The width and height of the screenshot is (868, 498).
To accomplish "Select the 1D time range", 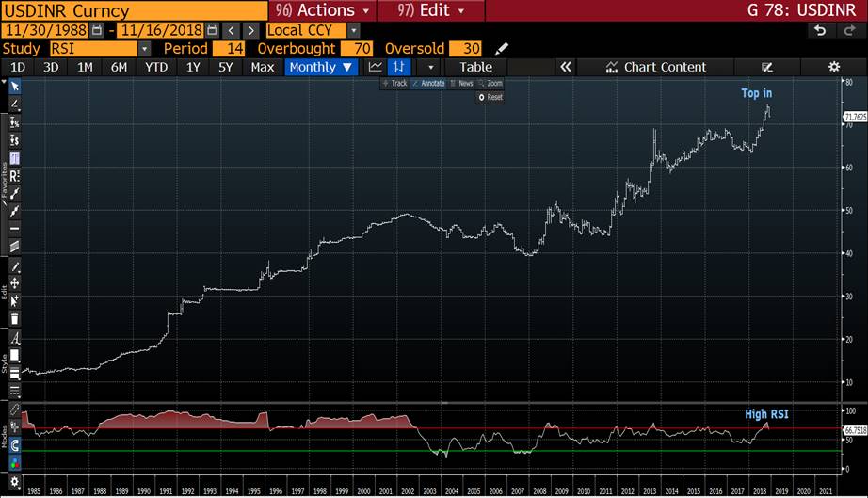I will coord(18,67).
